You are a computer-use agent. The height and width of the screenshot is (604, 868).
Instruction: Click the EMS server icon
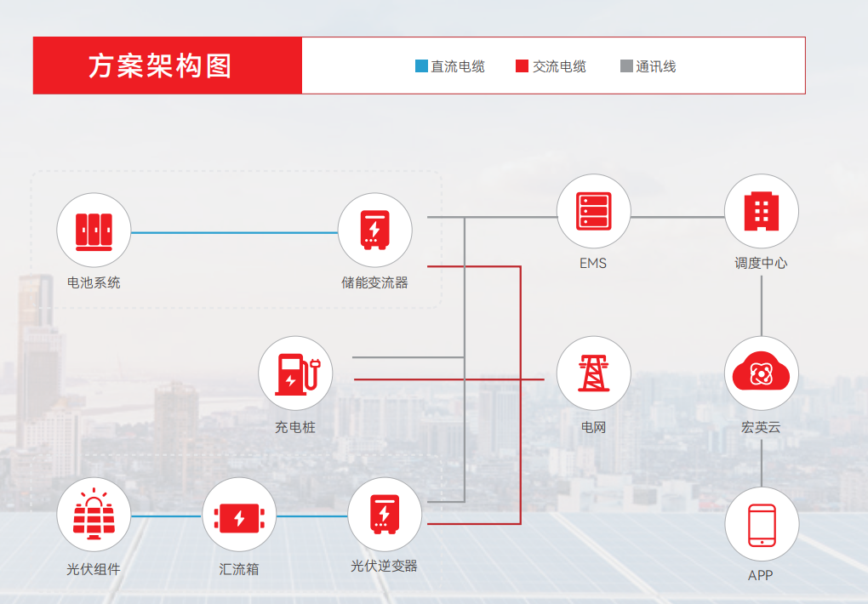pos(593,211)
